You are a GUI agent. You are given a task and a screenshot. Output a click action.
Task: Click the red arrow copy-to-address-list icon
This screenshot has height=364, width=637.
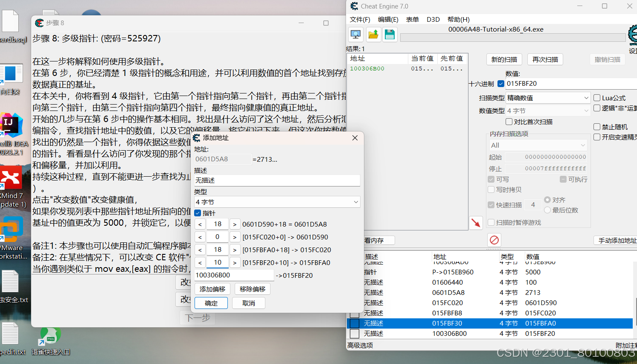(476, 223)
